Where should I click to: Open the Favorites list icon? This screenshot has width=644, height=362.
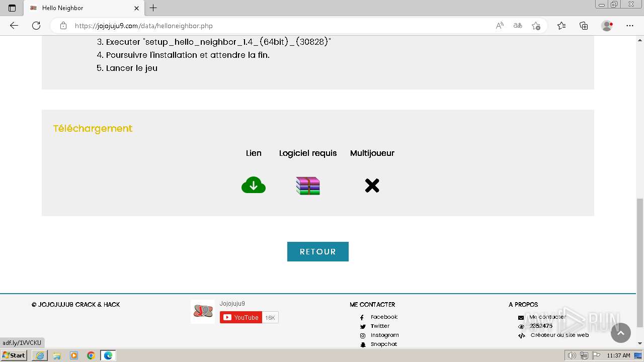point(561,26)
